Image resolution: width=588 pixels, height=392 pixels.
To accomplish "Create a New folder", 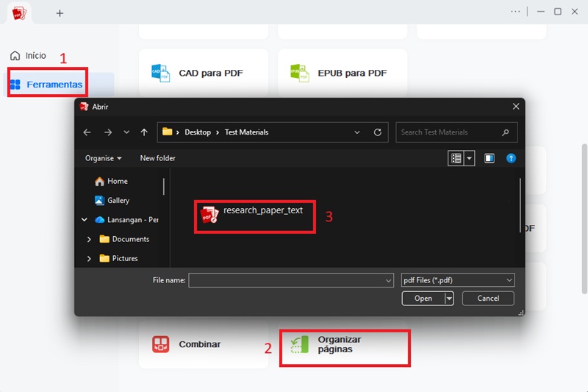I will (157, 158).
